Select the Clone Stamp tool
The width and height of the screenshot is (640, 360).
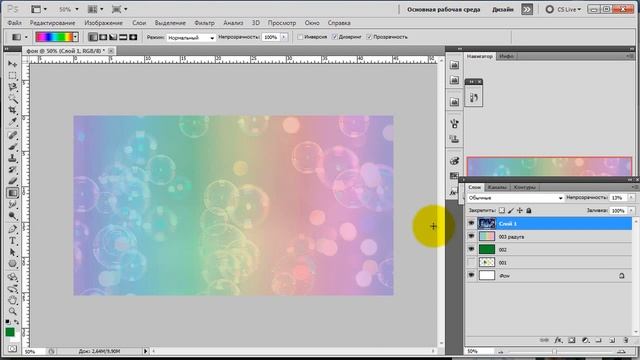point(12,158)
